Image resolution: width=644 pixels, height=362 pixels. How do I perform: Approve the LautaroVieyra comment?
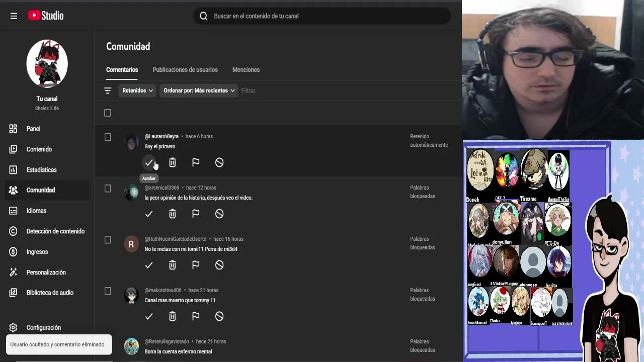pos(149,162)
